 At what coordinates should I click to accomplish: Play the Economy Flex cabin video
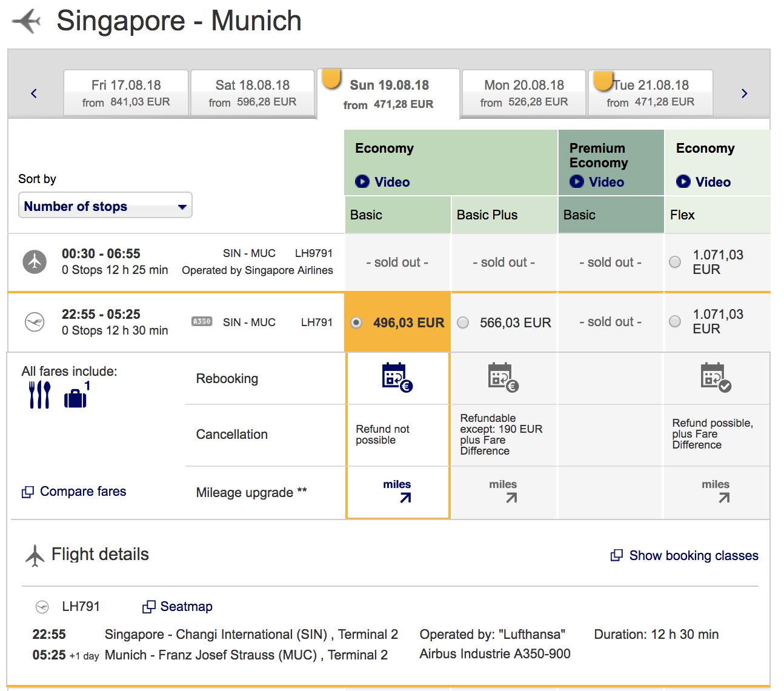tap(703, 182)
